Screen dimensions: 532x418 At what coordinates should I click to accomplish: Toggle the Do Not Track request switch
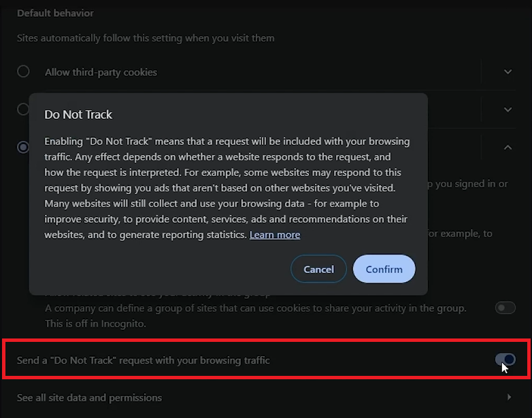tap(505, 360)
